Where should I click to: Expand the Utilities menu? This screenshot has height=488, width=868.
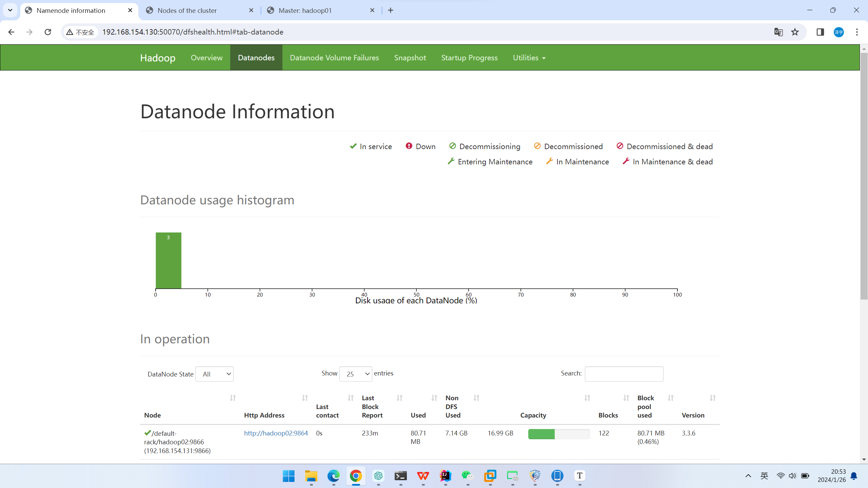coord(529,58)
